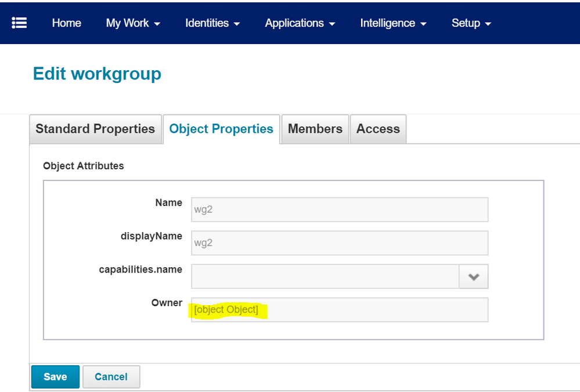The height and width of the screenshot is (392, 580).
Task: Expand the Applications menu
Action: coord(300,23)
